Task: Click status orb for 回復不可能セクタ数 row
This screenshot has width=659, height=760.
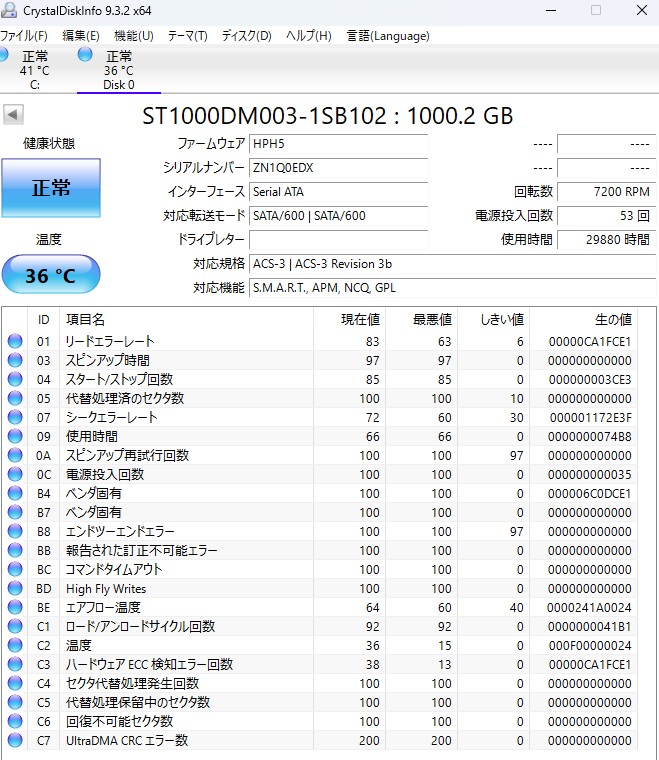Action: (x=15, y=721)
